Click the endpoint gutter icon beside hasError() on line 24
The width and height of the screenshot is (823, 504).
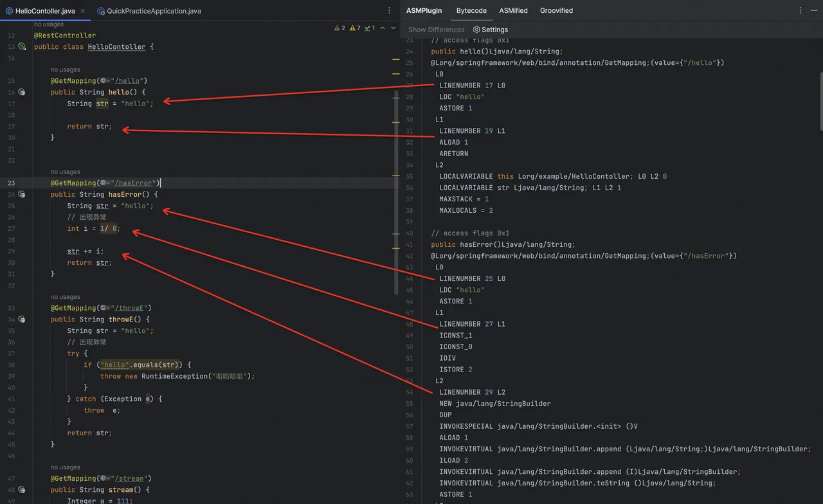22,194
